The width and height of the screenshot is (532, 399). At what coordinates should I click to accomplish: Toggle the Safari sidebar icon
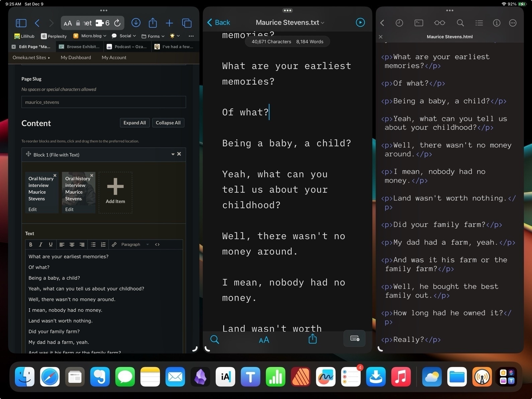pos(21,23)
